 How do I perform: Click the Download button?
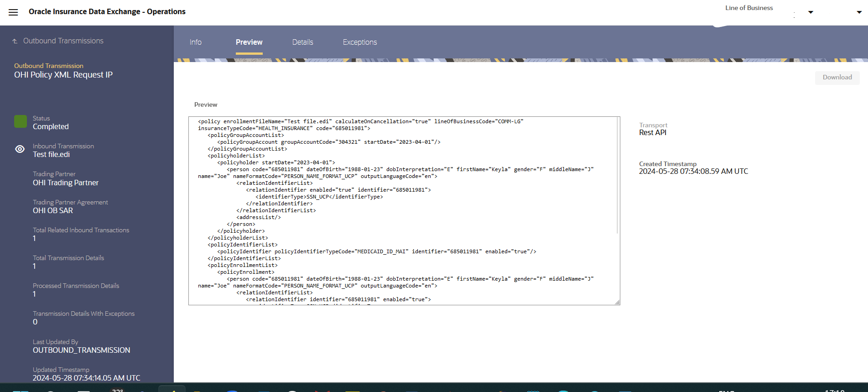(837, 78)
